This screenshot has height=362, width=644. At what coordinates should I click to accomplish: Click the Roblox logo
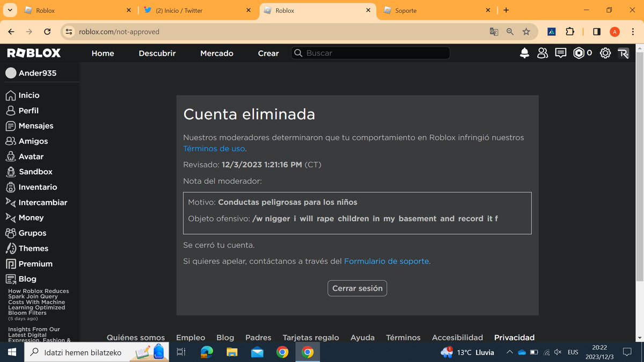coord(33,53)
